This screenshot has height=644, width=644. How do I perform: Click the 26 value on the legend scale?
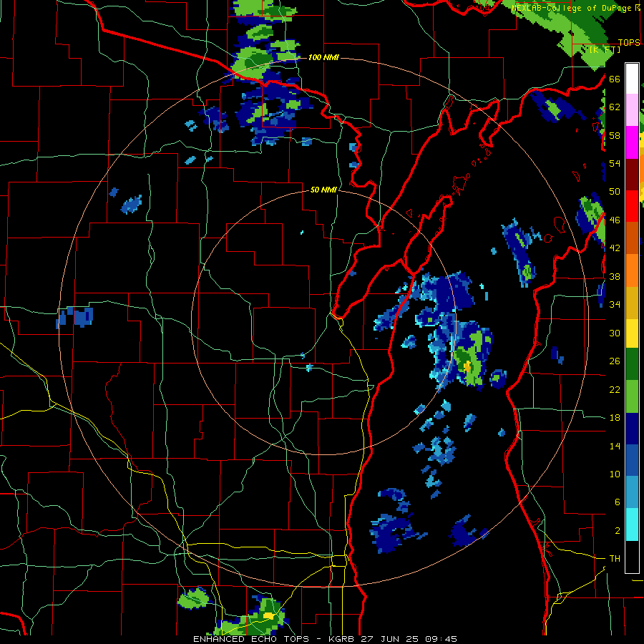coord(615,361)
